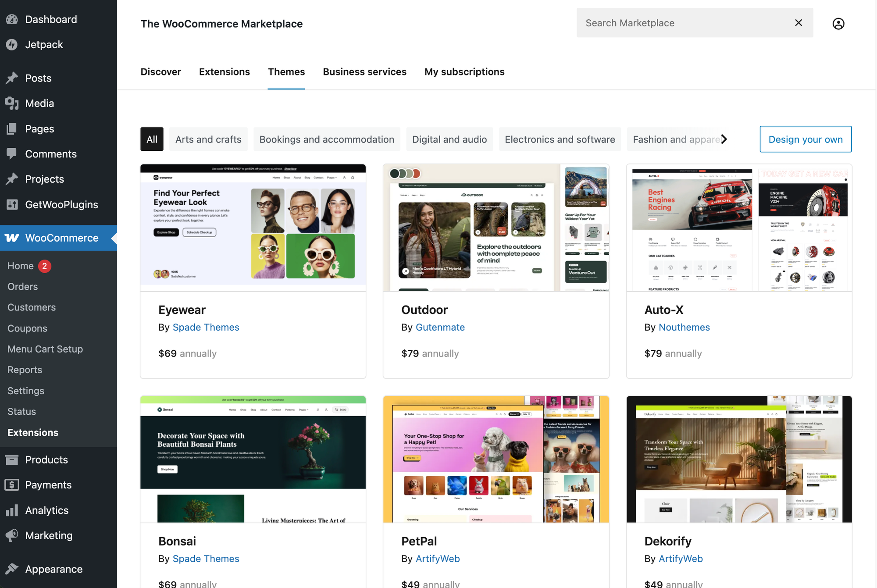Image resolution: width=877 pixels, height=588 pixels.
Task: Click the Outdoor theme title
Action: tap(424, 310)
